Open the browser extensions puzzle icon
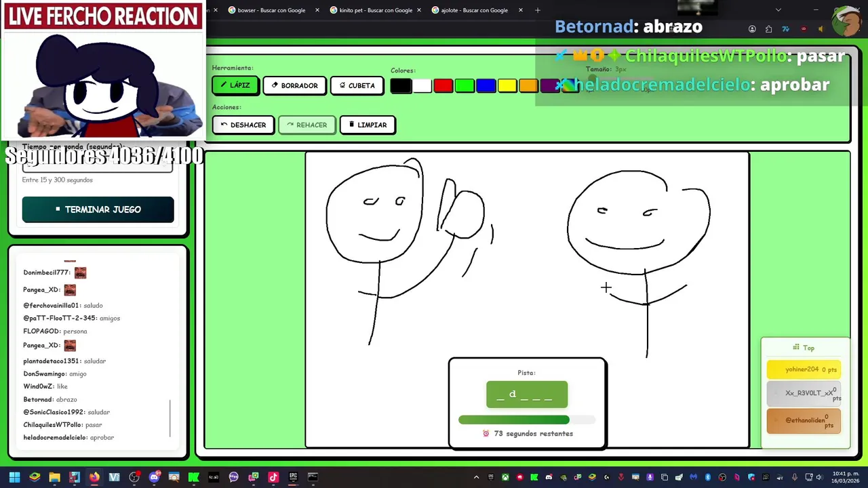 click(768, 29)
